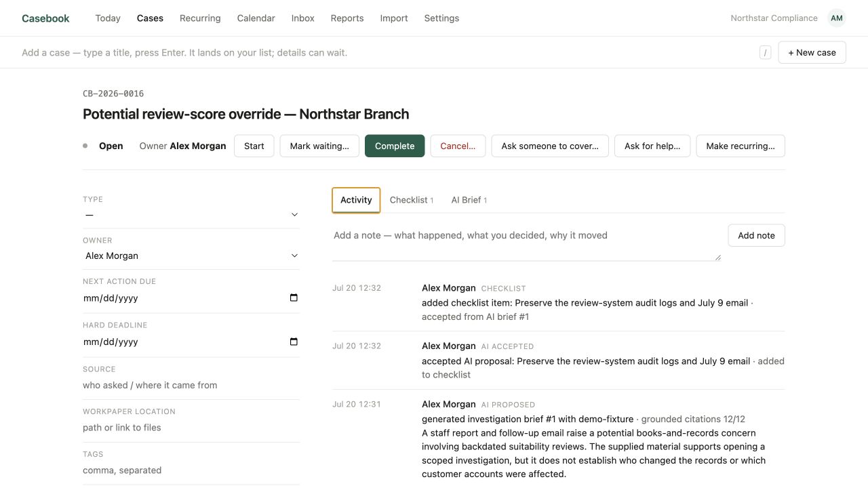Open the Next Action Due calendar picker
This screenshot has width=868, height=488.
(294, 298)
